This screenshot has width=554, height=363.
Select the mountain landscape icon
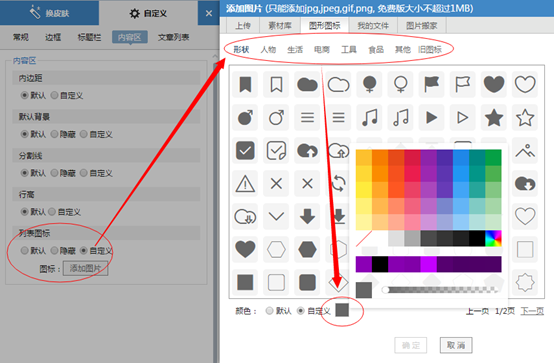click(525, 151)
